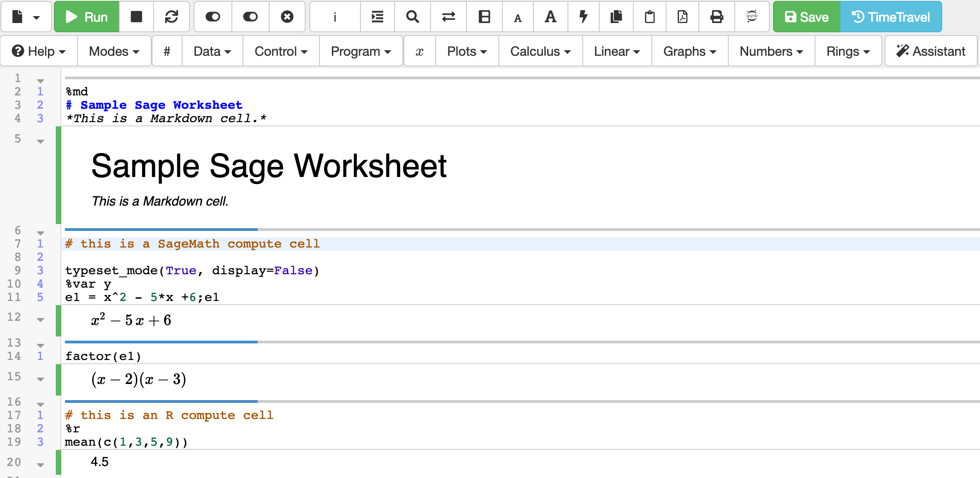
Task: Open the Modes menu
Action: (114, 51)
